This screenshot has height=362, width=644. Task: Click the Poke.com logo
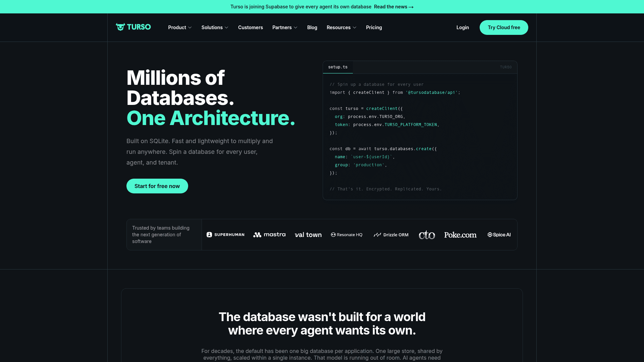[460, 235]
